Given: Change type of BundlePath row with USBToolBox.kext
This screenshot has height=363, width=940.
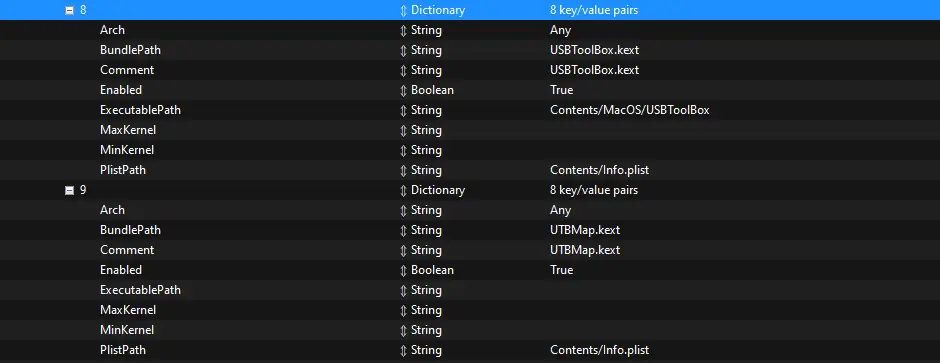Looking at the screenshot, I should 403,50.
